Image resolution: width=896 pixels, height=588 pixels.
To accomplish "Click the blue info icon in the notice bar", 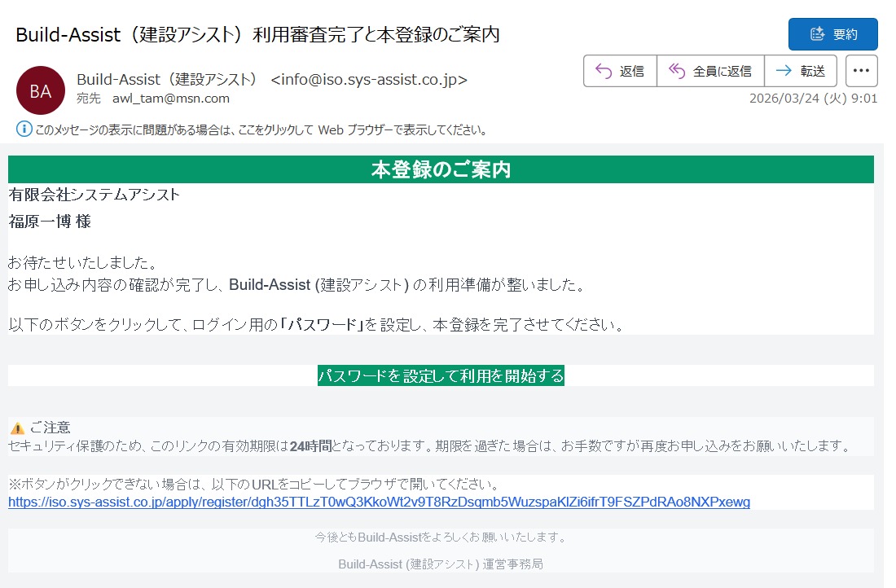I will click(24, 129).
